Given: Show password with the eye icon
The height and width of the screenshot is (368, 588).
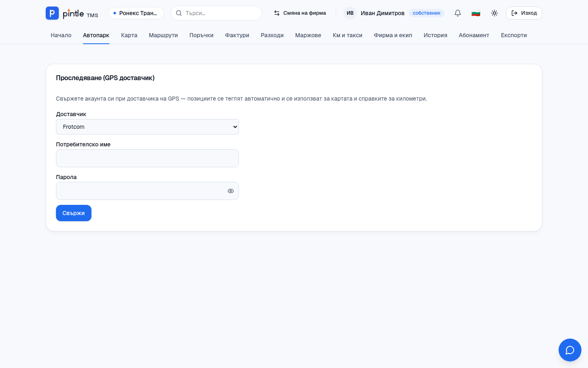Looking at the screenshot, I should (231, 191).
